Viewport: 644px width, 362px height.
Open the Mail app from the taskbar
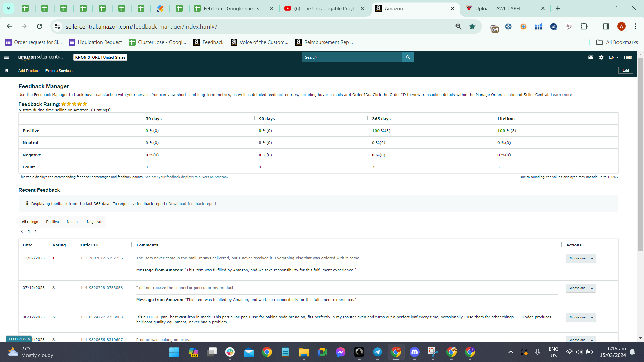pos(249,352)
